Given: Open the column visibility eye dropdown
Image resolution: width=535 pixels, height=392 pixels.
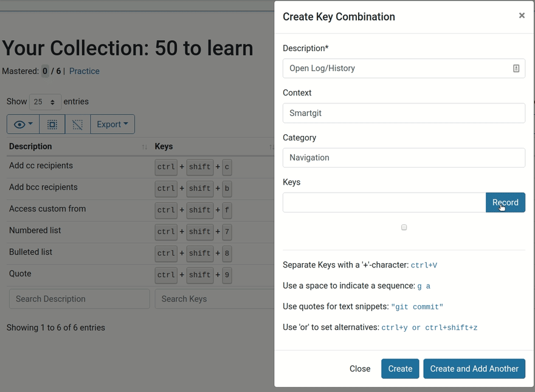Looking at the screenshot, I should pos(23,124).
